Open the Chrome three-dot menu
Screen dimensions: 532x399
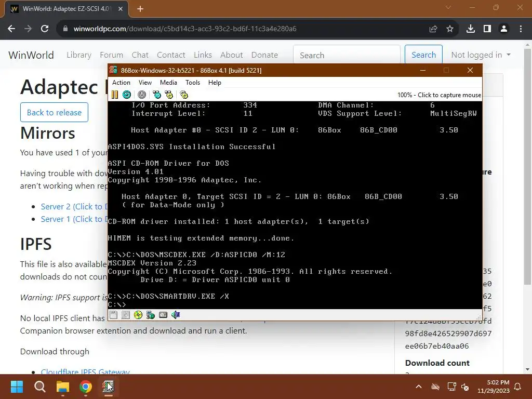[521, 29]
